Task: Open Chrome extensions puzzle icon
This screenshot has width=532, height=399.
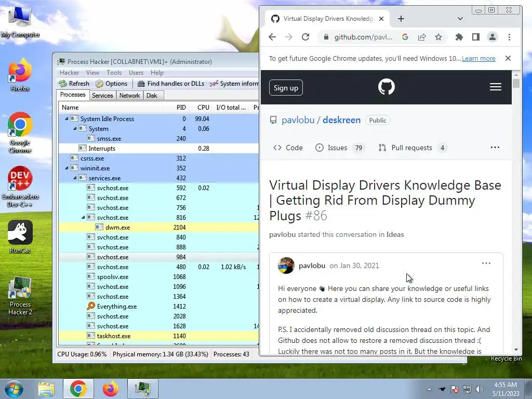Action: (459, 37)
